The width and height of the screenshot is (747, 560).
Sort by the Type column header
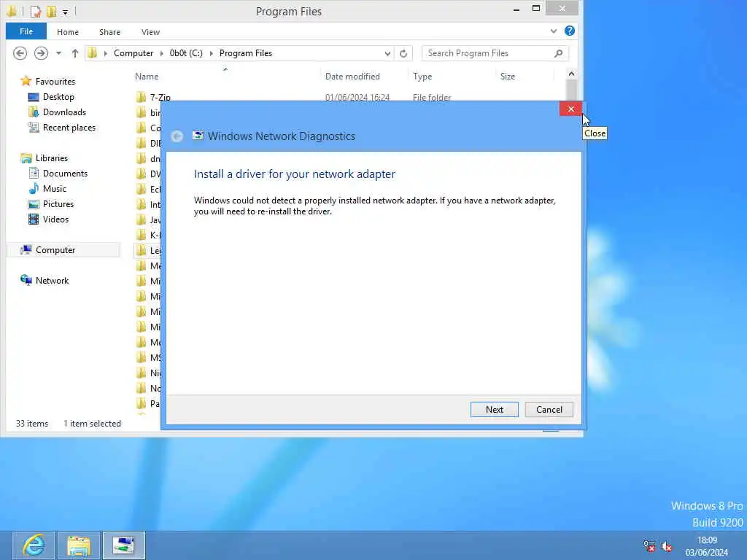[x=422, y=76]
